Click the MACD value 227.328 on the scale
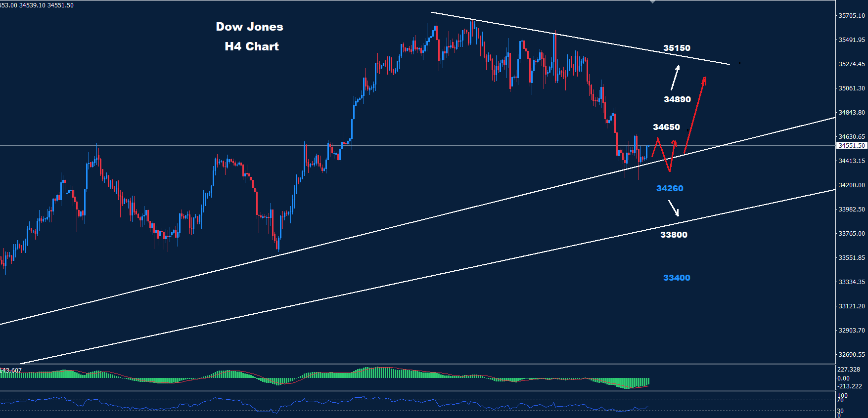This screenshot has height=418, width=868. 849,370
